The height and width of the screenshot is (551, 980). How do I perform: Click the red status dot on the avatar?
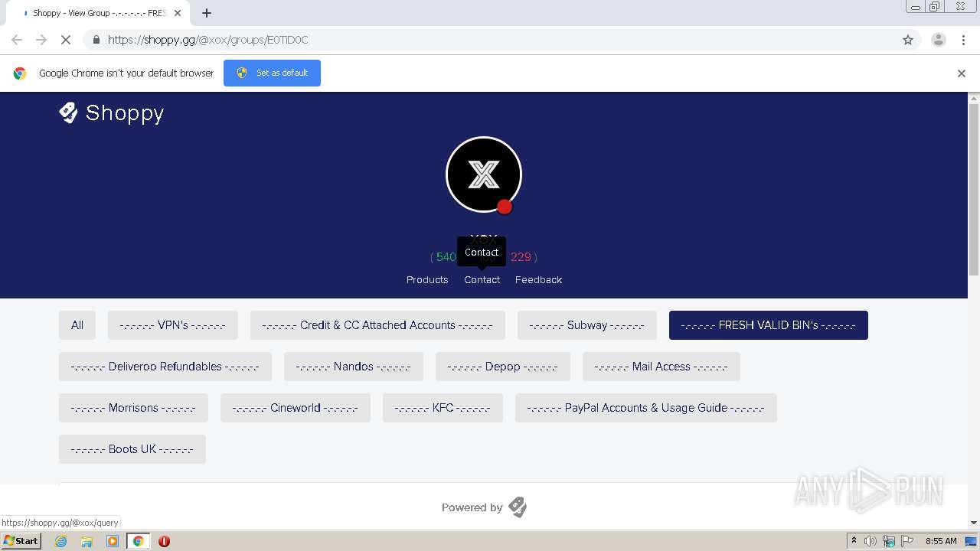click(505, 207)
